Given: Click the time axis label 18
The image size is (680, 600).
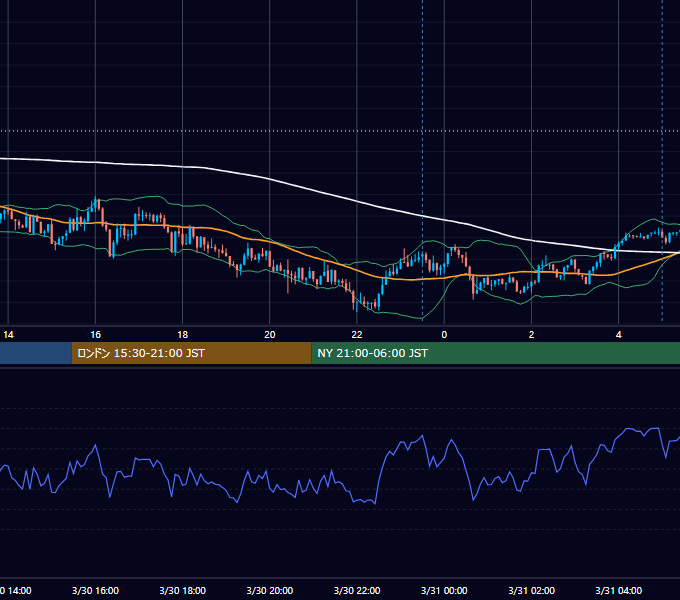Looking at the screenshot, I should (183, 335).
